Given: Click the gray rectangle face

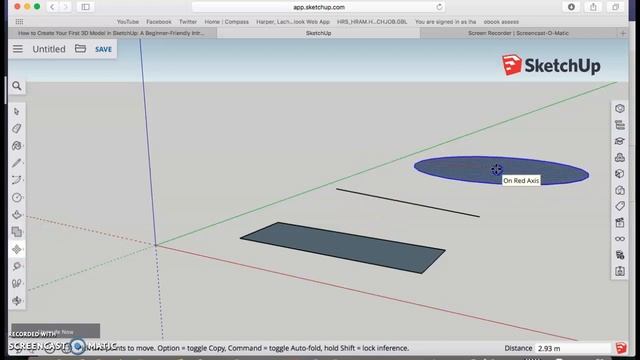Looking at the screenshot, I should point(343,247).
